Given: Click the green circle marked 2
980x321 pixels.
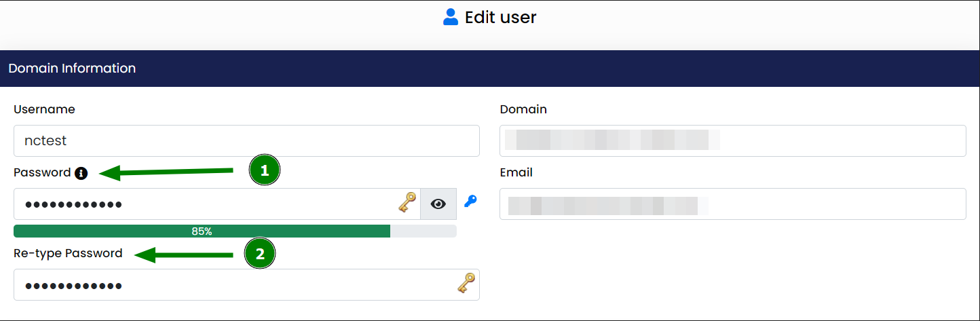Looking at the screenshot, I should pyautogui.click(x=259, y=254).
